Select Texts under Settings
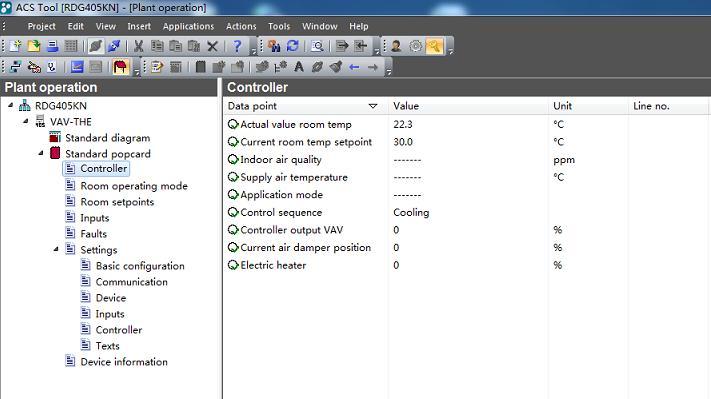Screen dimensions: 711x399 [107, 346]
